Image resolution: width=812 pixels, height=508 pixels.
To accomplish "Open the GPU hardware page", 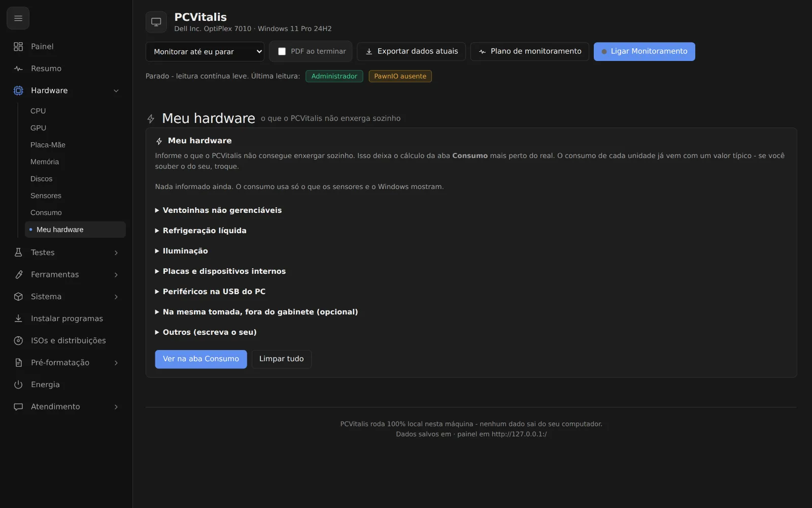I will pos(75,128).
